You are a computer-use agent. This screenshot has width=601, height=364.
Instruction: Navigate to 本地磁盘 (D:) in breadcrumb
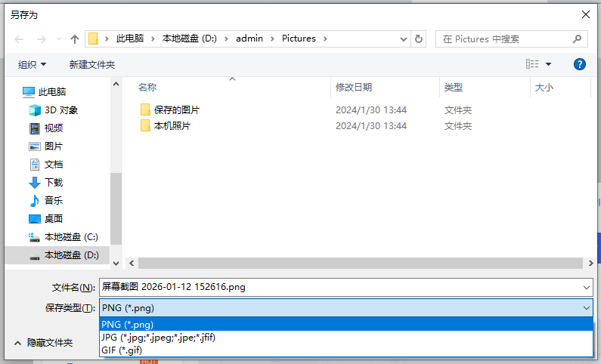point(189,39)
